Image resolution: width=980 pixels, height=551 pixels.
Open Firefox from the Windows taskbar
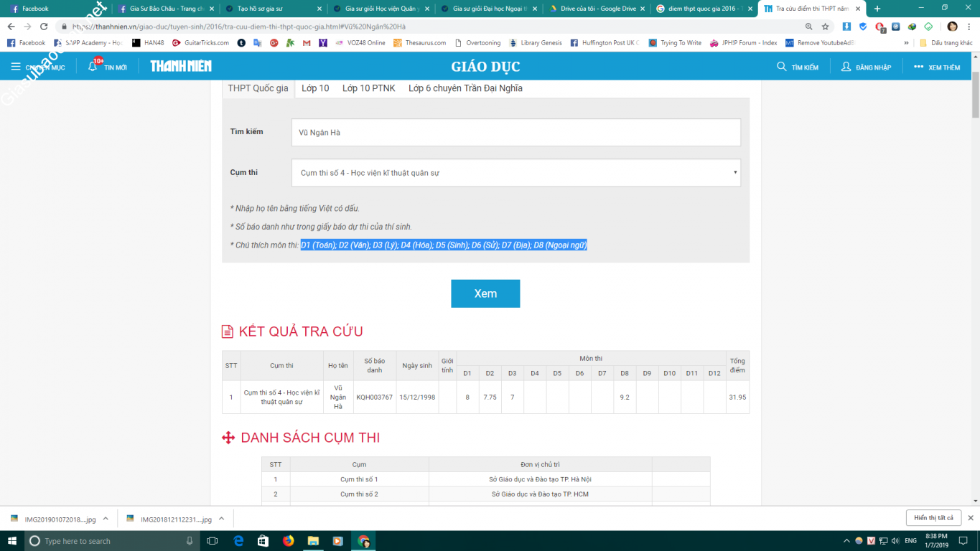click(289, 541)
